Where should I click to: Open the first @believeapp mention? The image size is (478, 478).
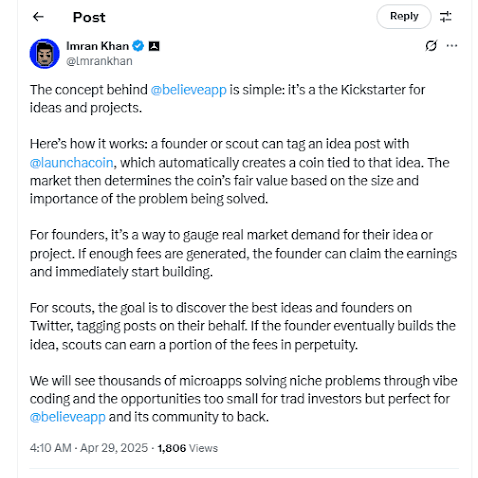click(x=188, y=90)
